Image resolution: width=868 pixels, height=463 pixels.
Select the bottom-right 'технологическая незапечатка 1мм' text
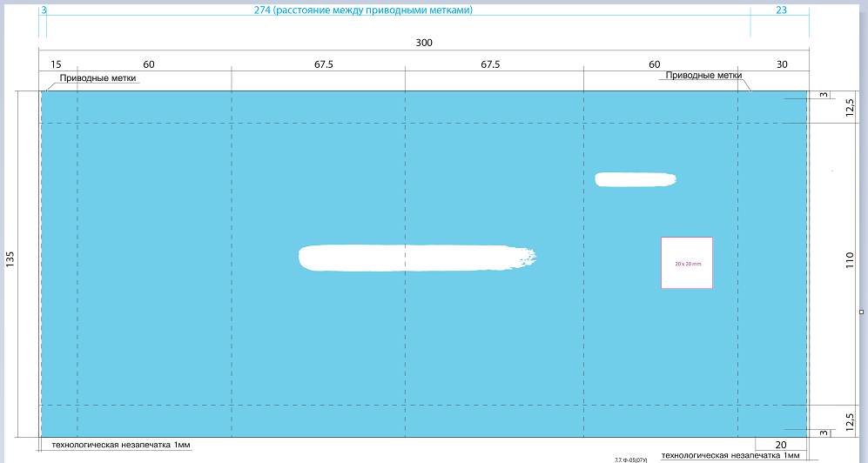730,455
